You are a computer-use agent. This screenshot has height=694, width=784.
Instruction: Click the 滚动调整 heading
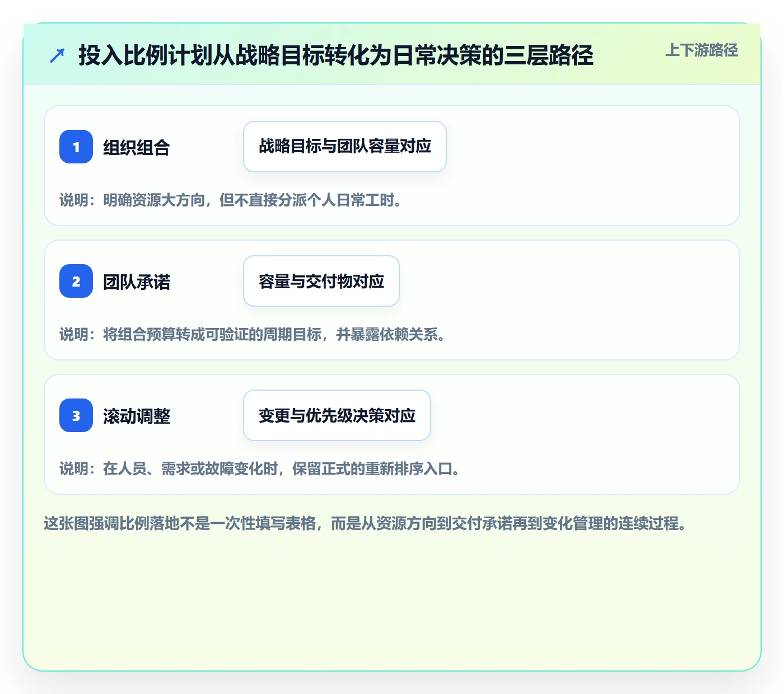[137, 416]
